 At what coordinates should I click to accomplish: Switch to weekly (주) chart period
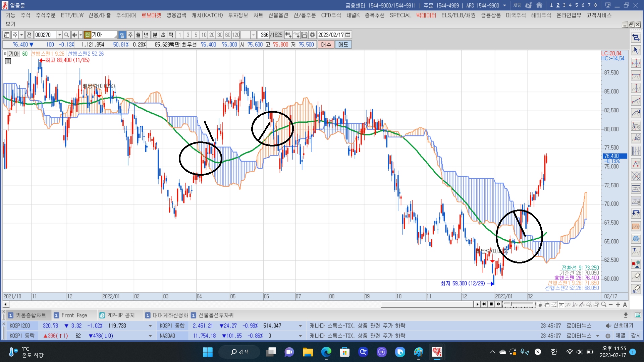tap(130, 35)
